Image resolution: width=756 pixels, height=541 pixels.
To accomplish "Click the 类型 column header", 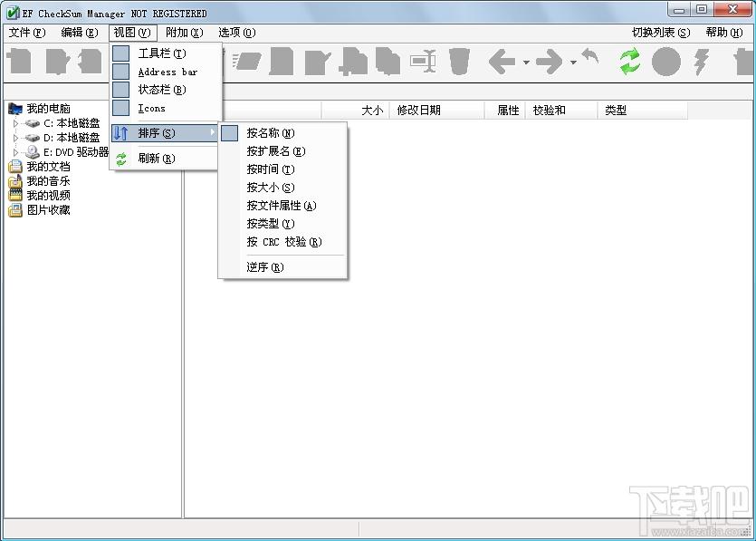I will 643,110.
